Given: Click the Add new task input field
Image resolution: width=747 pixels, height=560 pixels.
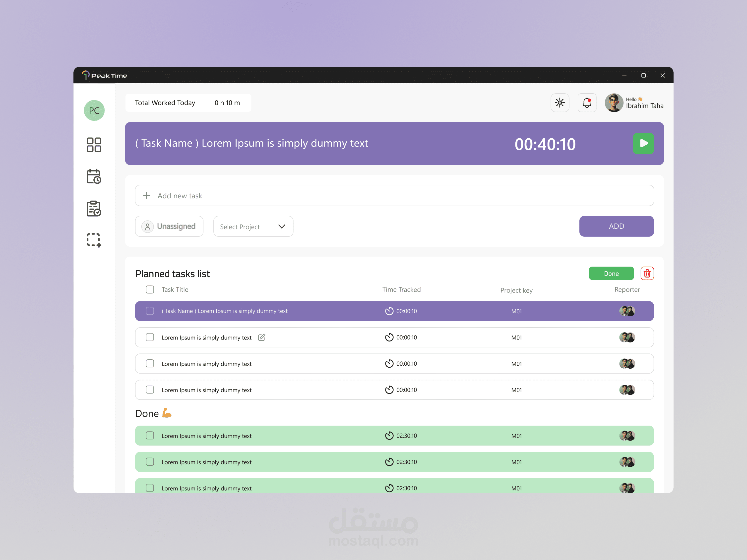Looking at the screenshot, I should tap(394, 195).
